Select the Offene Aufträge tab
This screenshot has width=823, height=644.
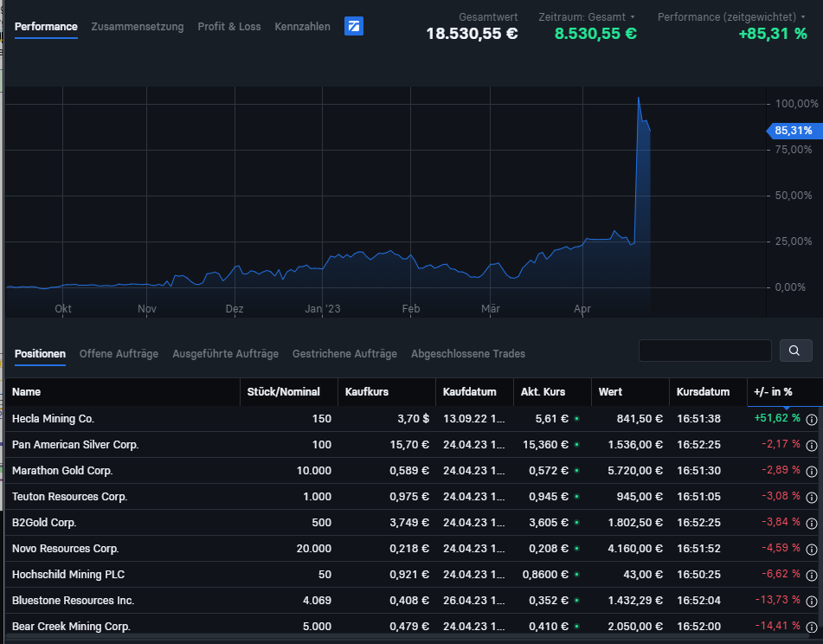pyautogui.click(x=119, y=354)
